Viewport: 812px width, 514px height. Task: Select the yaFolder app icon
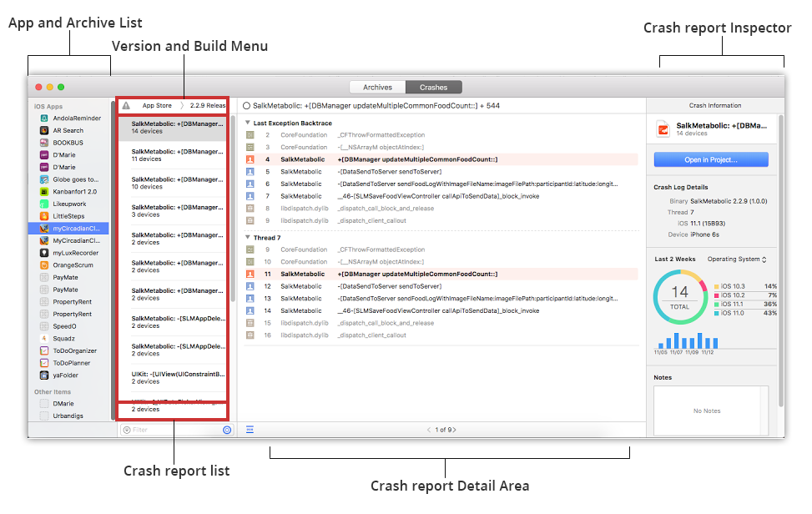44,375
